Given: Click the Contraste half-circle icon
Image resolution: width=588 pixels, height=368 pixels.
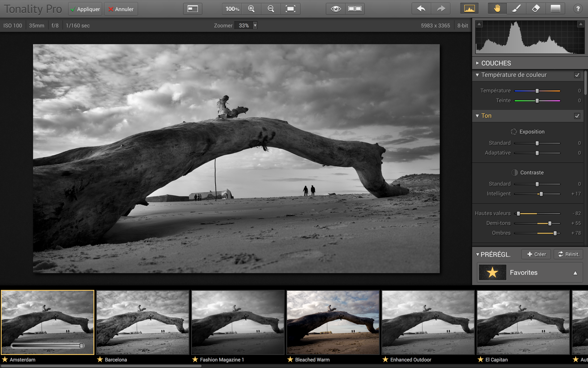Looking at the screenshot, I should coord(514,173).
